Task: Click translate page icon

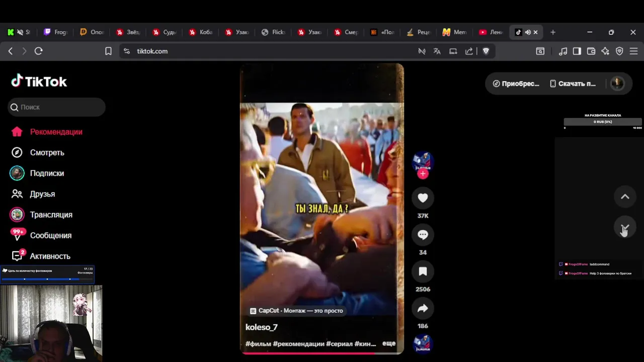Action: tap(437, 51)
